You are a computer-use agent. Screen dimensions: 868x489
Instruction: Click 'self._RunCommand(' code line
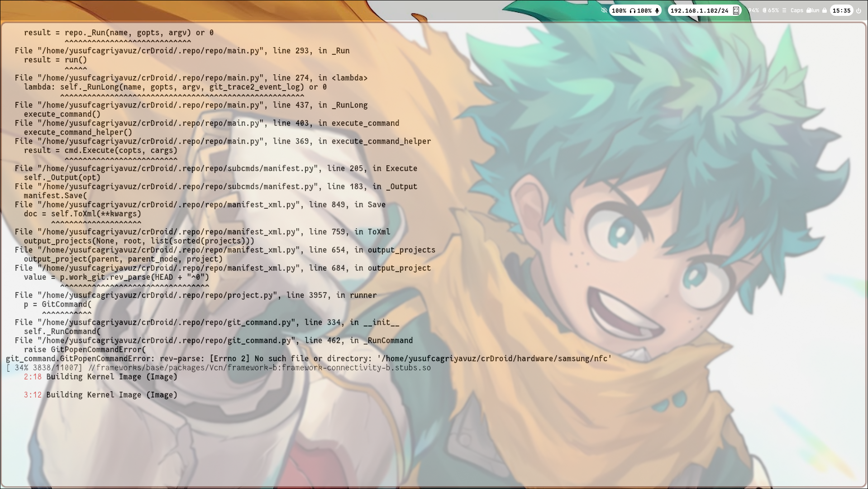point(62,331)
